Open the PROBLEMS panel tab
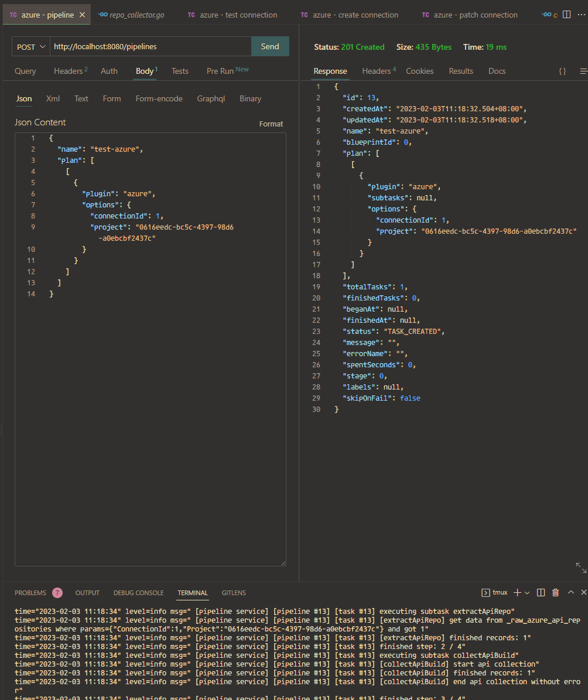 30,593
